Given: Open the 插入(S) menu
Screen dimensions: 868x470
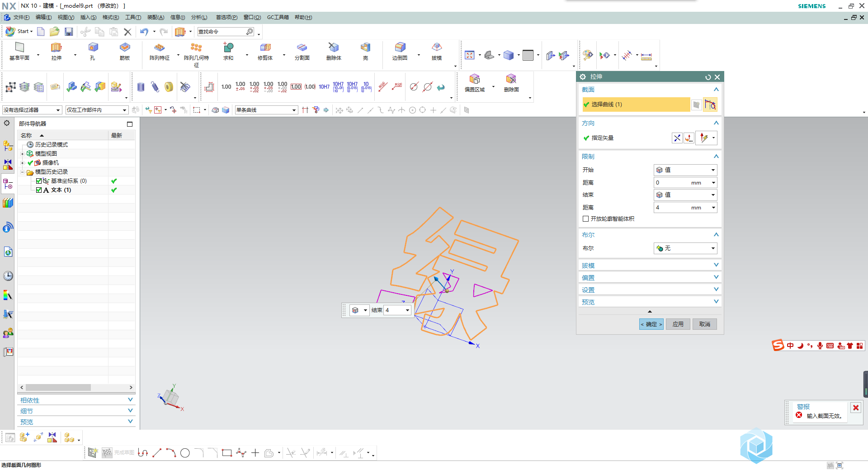Looking at the screenshot, I should [x=88, y=17].
